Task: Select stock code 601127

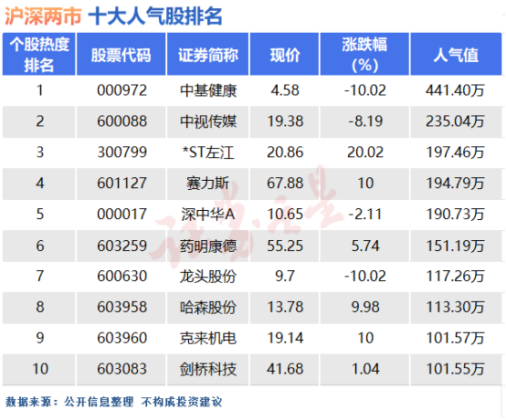Action: tap(122, 184)
